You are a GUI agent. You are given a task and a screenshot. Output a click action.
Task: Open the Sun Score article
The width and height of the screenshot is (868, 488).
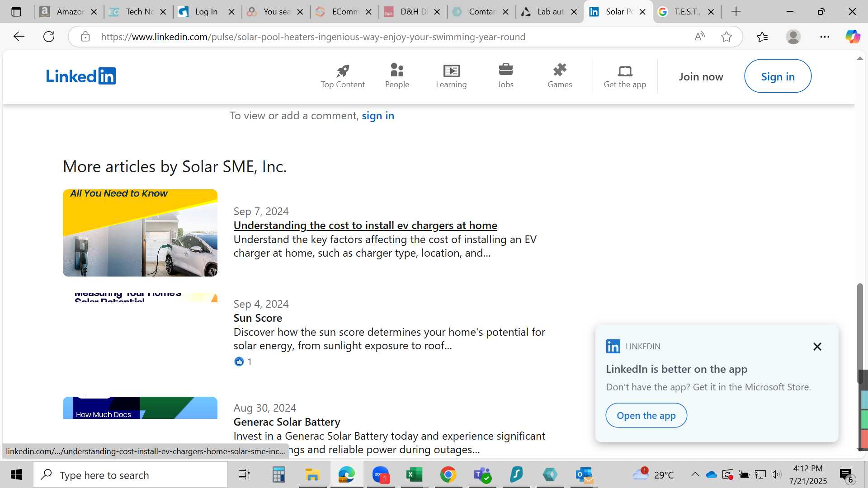(x=258, y=318)
